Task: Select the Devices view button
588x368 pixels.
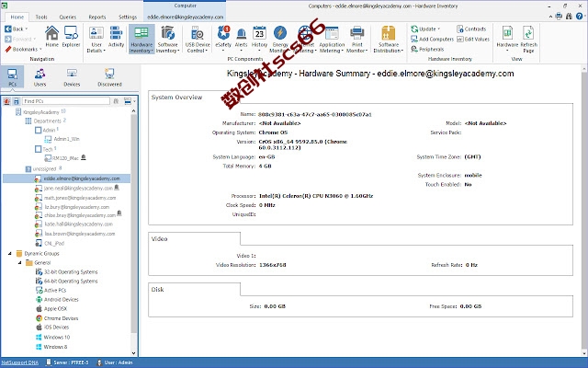Action: click(x=72, y=77)
